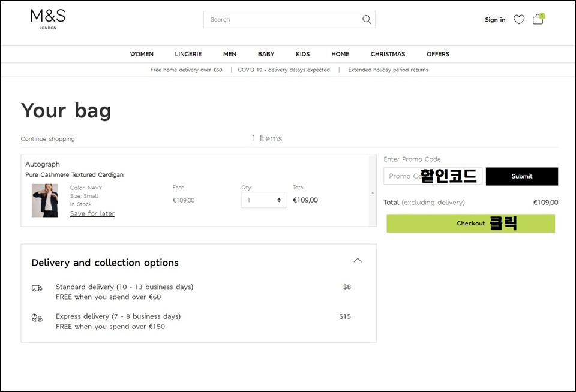Click the Autograph brand name
This screenshot has width=576, height=392.
[43, 164]
